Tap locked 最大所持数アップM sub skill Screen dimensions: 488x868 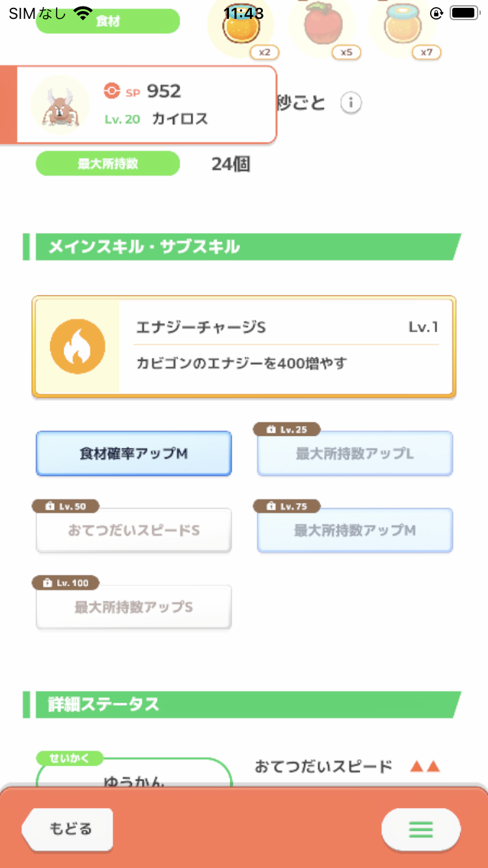[355, 531]
